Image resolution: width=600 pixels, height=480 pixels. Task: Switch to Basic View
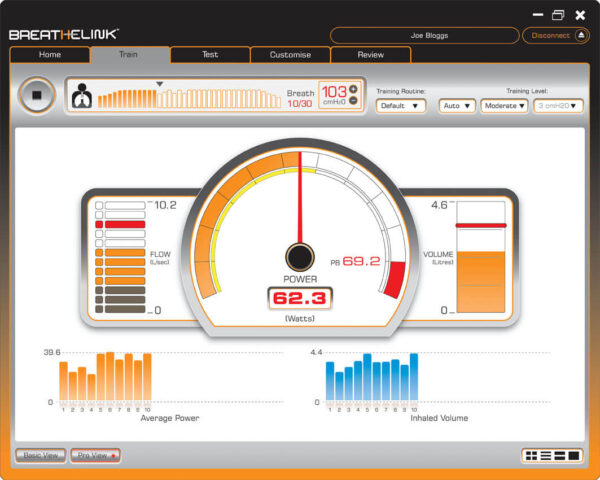pyautogui.click(x=40, y=456)
